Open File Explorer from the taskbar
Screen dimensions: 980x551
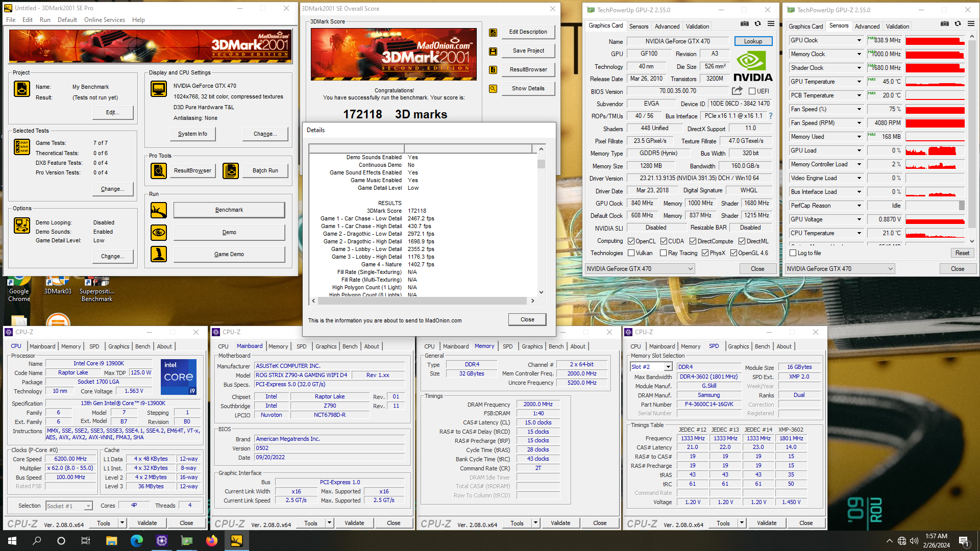pos(111,541)
